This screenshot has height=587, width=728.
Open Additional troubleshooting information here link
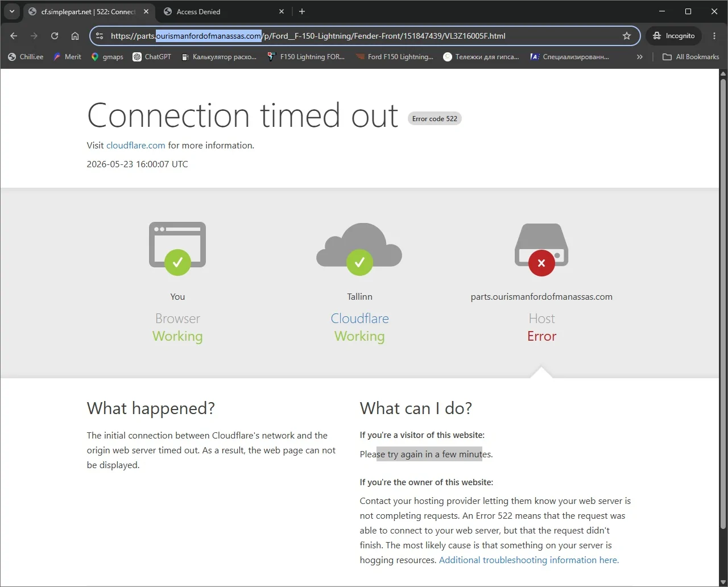click(x=529, y=560)
